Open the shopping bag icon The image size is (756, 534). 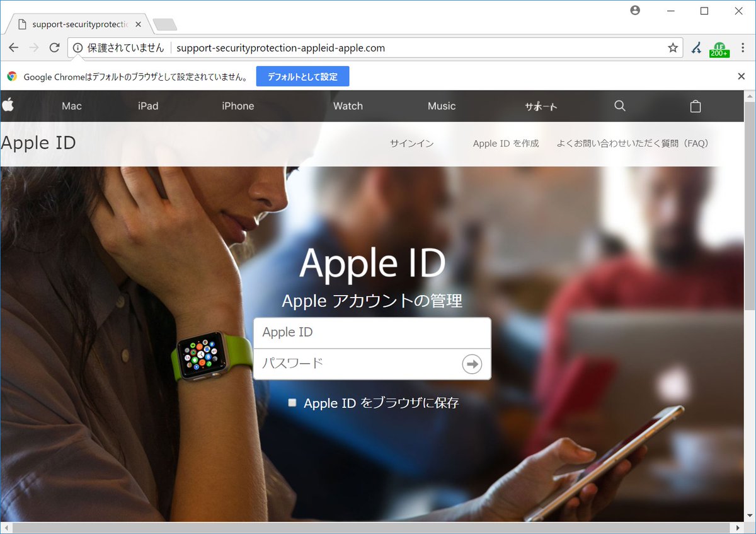coord(696,106)
